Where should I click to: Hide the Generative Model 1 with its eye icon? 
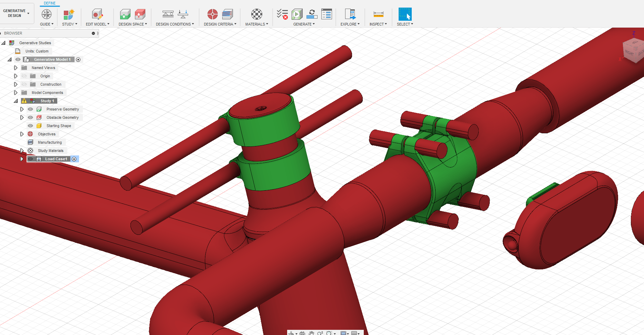coord(18,59)
